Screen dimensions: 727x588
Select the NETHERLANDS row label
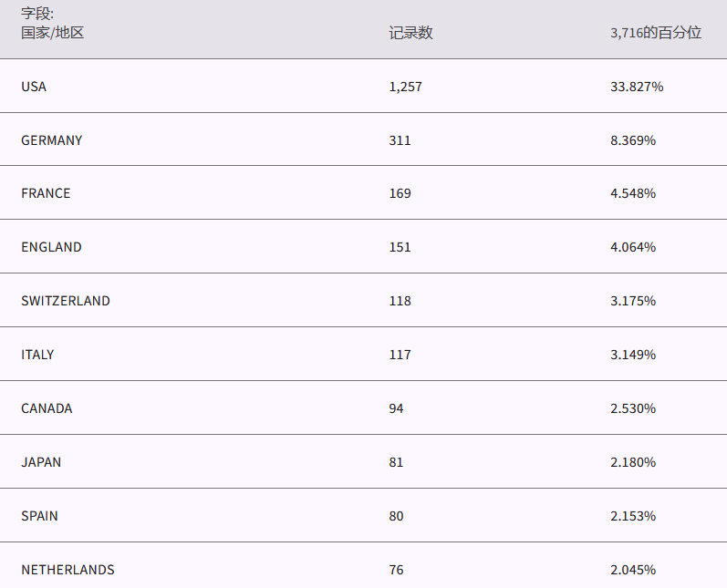[x=68, y=570]
